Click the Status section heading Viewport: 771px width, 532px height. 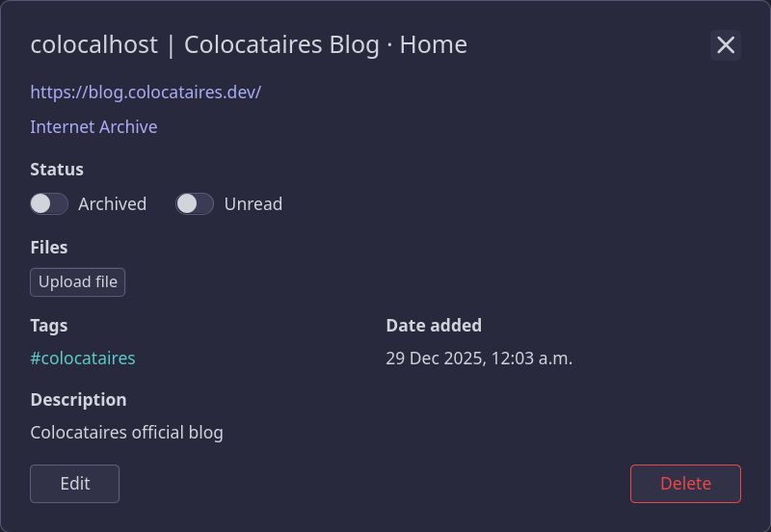pos(57,170)
